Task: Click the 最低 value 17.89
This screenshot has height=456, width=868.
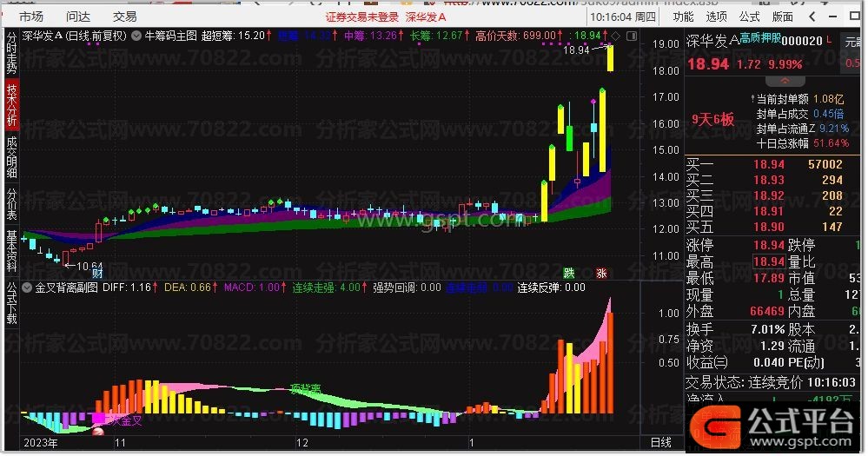Action: click(769, 278)
